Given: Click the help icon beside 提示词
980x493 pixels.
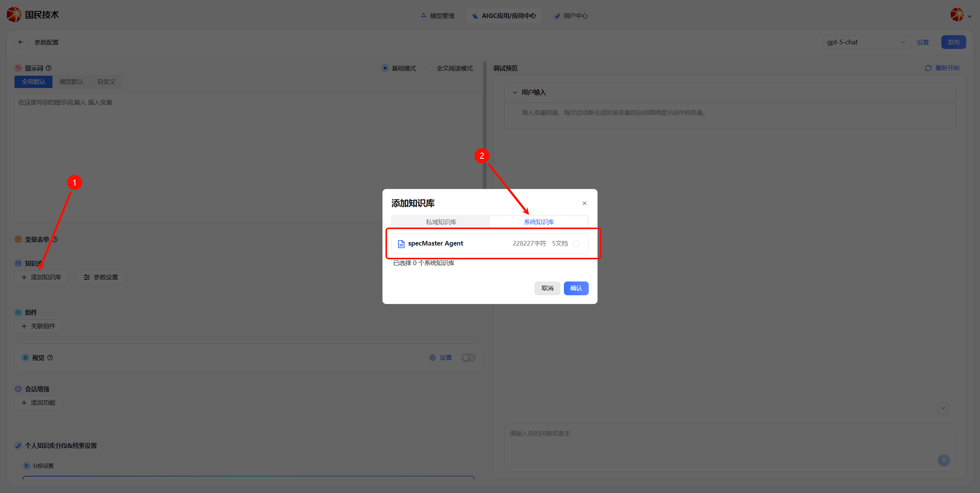Looking at the screenshot, I should pos(49,68).
